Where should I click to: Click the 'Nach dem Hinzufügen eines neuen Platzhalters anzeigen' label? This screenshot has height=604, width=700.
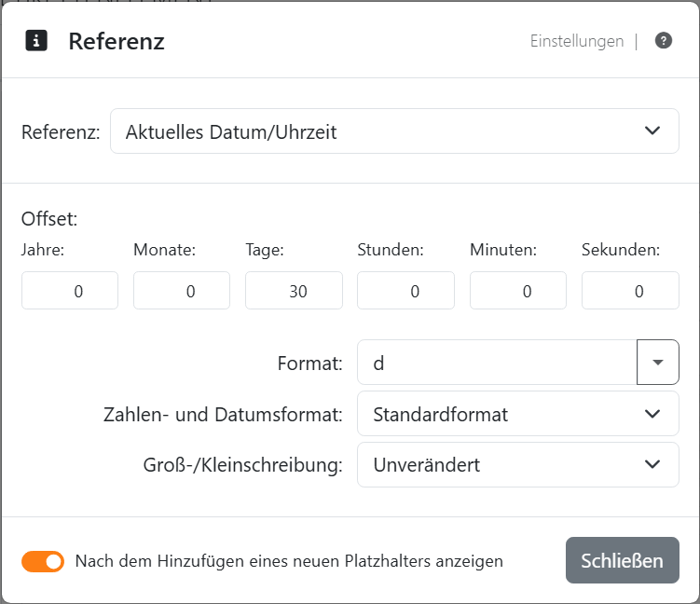click(289, 561)
